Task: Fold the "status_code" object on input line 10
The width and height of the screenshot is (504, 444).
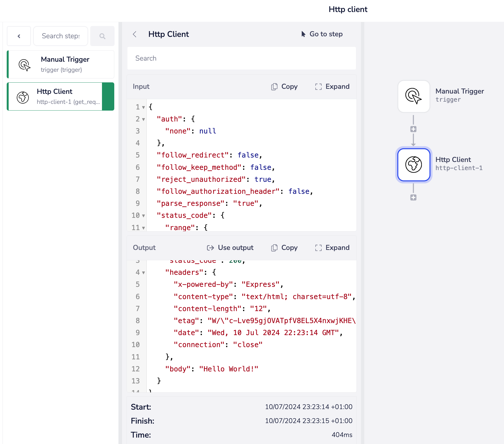Action: coord(143,216)
